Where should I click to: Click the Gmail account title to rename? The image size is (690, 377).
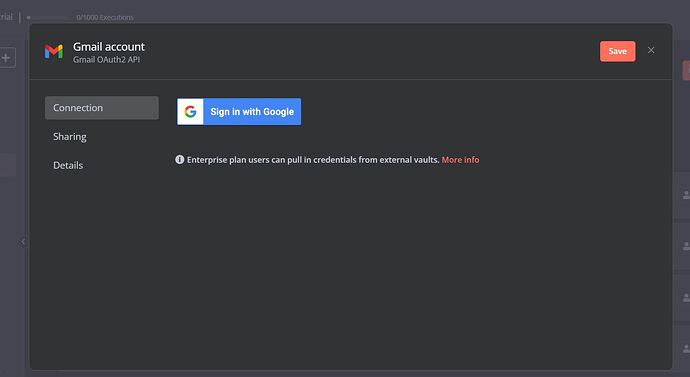(x=109, y=47)
